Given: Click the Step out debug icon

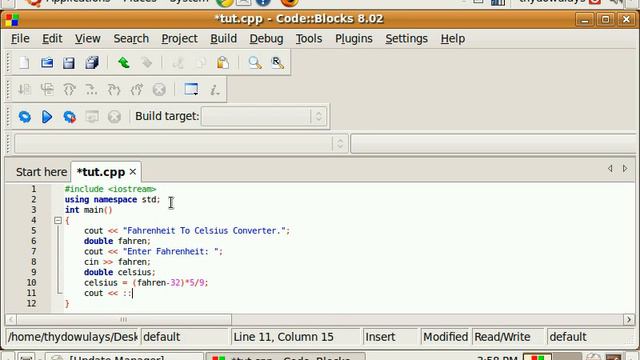Looking at the screenshot, I should [137, 89].
